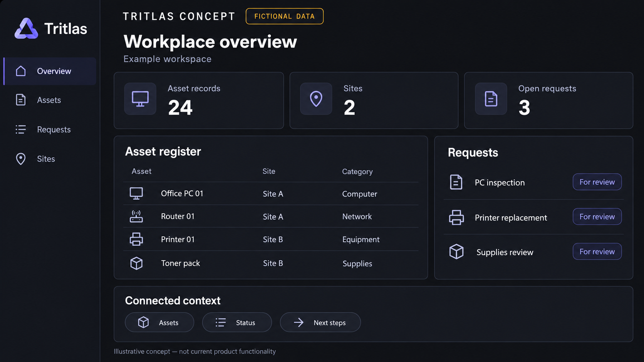Click the Connected context heading

[173, 300]
